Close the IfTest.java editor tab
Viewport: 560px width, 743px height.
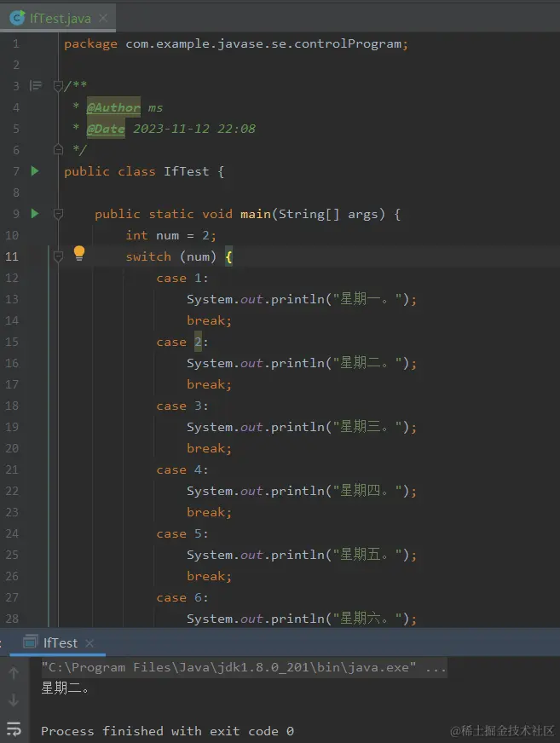coord(103,18)
